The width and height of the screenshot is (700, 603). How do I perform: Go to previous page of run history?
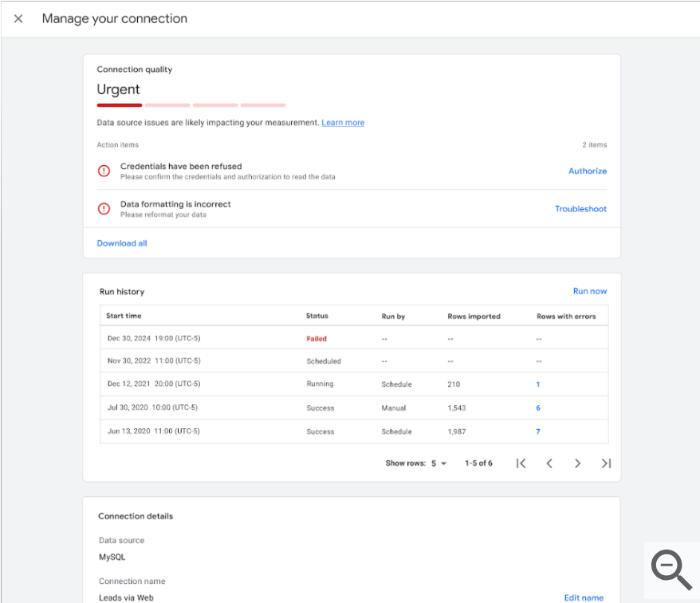pos(549,463)
